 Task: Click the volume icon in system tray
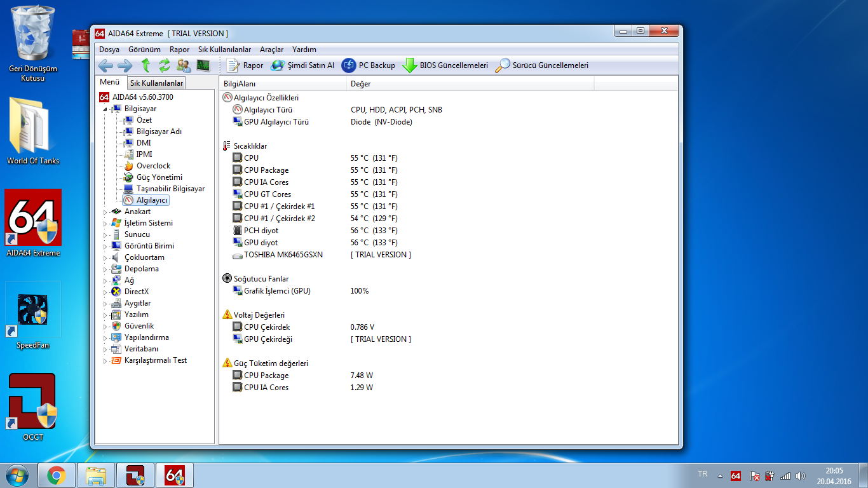[x=800, y=475]
